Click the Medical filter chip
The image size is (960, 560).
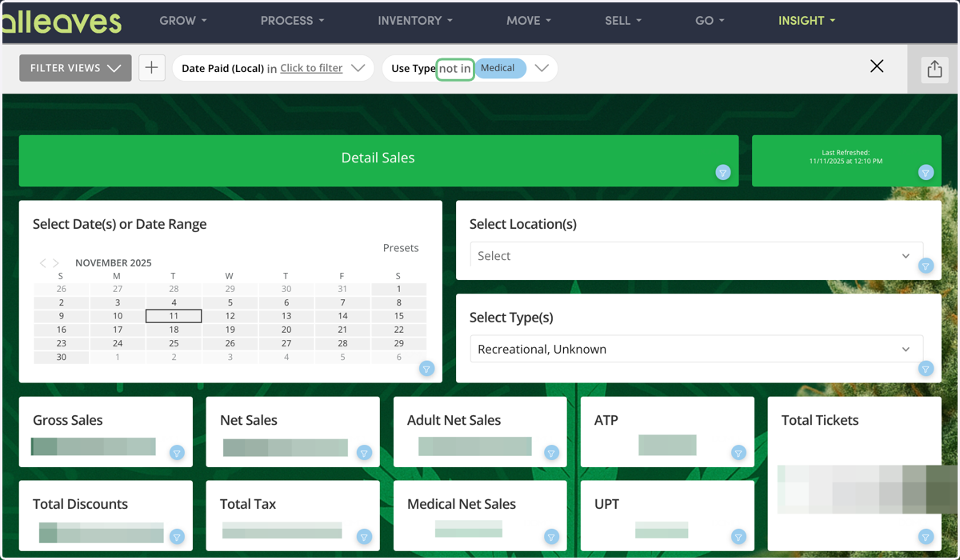(501, 68)
